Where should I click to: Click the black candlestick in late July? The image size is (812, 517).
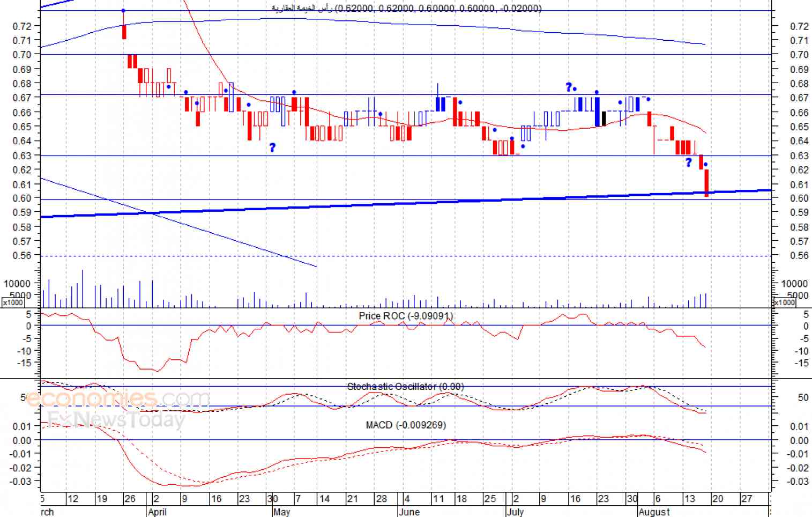pos(604,119)
